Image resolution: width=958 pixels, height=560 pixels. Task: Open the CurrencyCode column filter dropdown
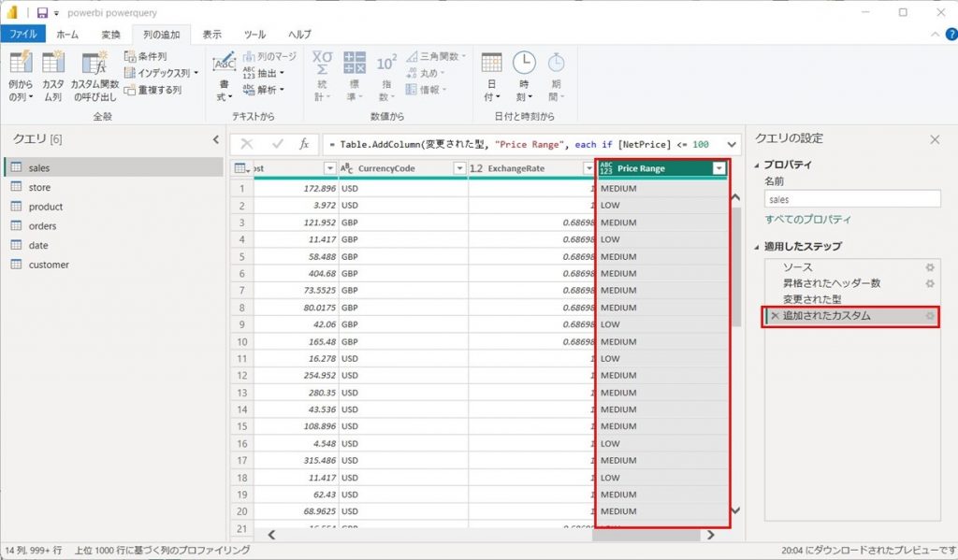[x=458, y=168]
